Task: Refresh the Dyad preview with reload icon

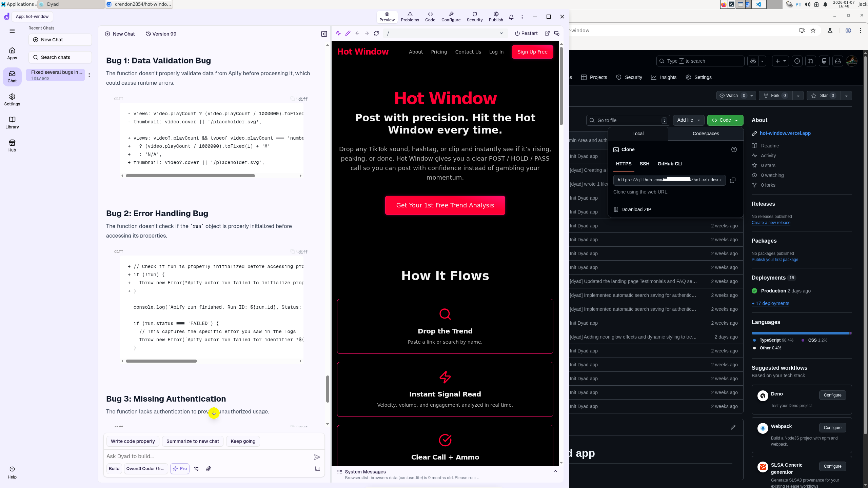Action: click(x=376, y=33)
